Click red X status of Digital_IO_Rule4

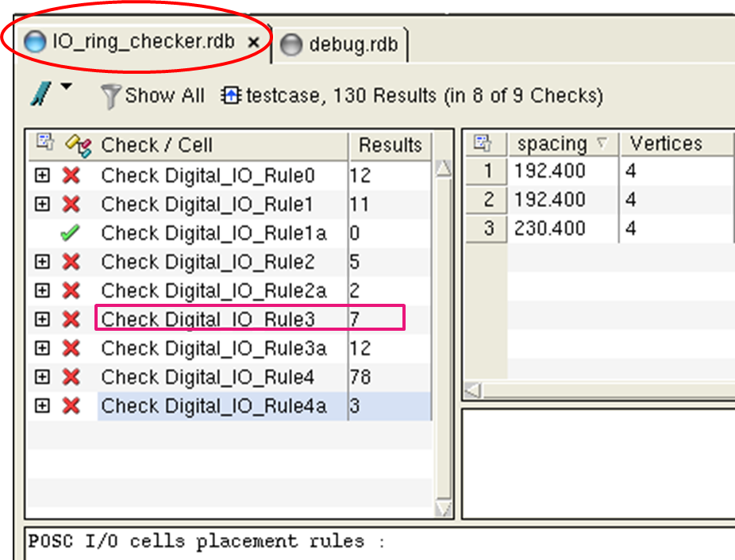coord(71,377)
